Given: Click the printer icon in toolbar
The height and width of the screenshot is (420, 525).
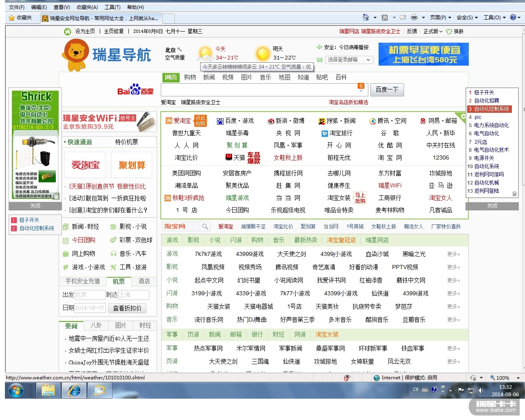Looking at the screenshot, I should tap(414, 18).
